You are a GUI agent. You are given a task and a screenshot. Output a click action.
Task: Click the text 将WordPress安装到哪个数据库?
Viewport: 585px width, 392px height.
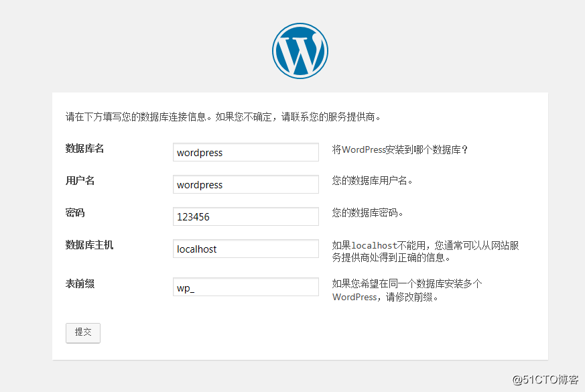pos(399,149)
